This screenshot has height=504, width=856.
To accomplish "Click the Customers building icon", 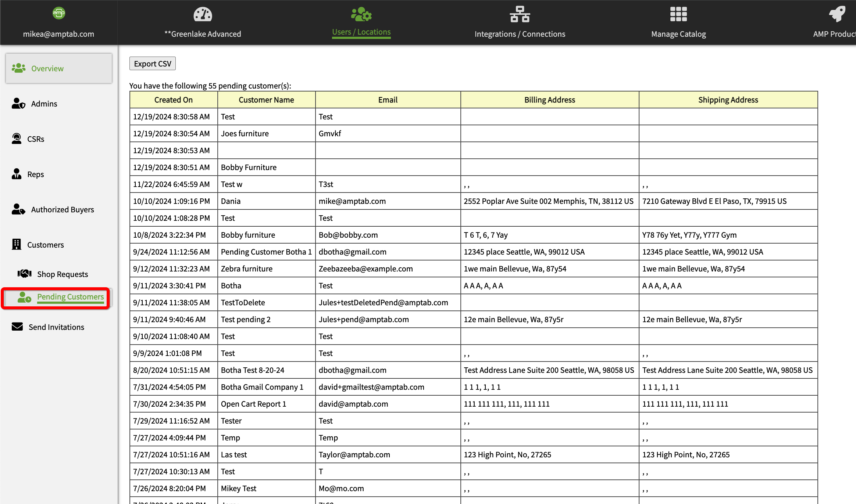I will pyautogui.click(x=17, y=245).
